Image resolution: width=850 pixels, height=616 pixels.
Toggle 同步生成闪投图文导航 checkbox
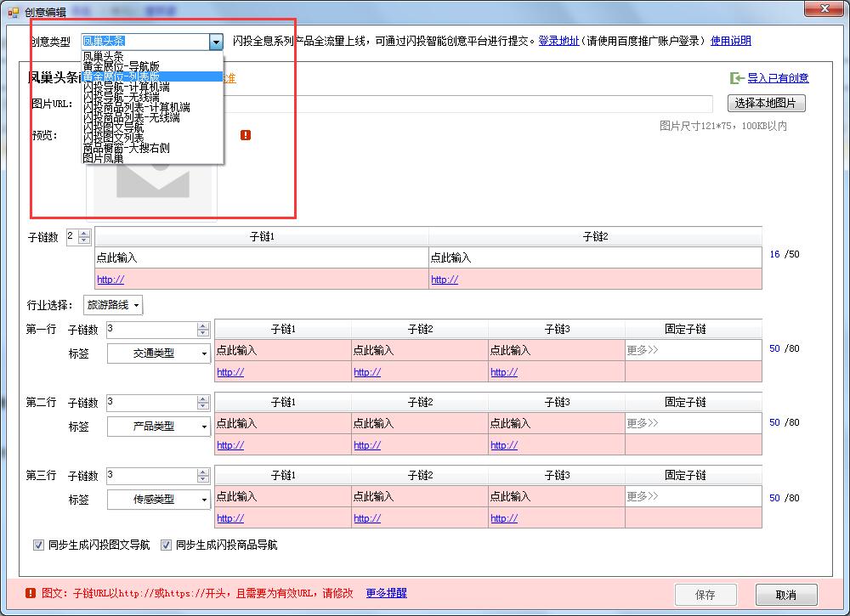coord(38,545)
